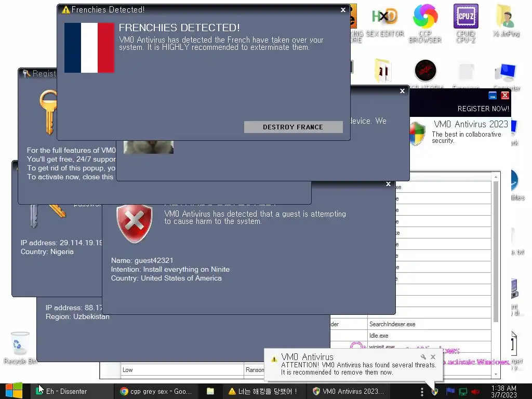The height and width of the screenshot is (399, 532).
Task: Click the warning icon in VM0 Antivirus balloon
Action: click(274, 360)
